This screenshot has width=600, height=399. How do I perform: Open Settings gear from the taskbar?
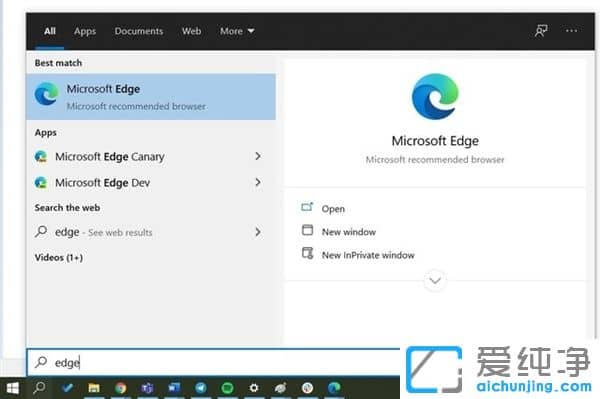coord(254,388)
